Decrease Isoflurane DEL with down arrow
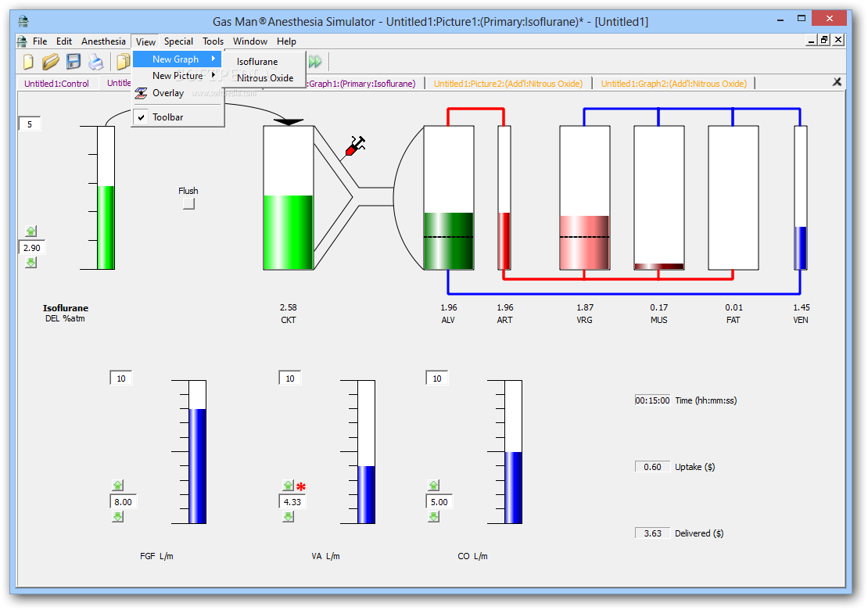868x610 pixels. coord(31,262)
